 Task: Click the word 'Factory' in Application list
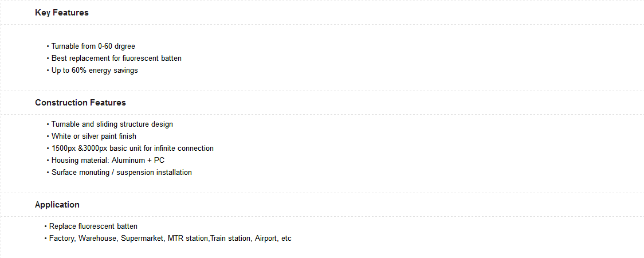[61, 238]
